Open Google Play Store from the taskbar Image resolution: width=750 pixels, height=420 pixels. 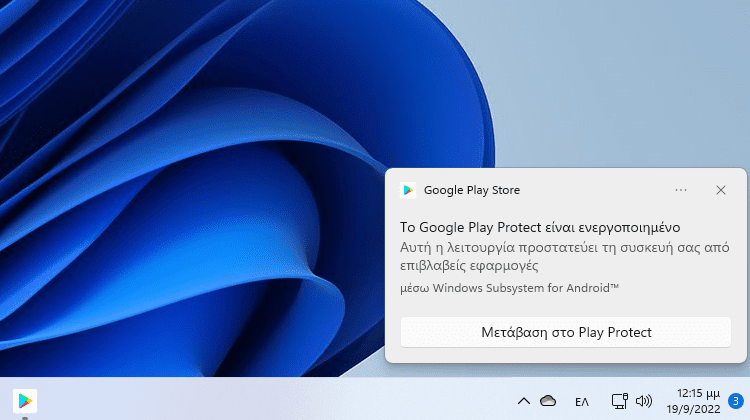[25, 401]
